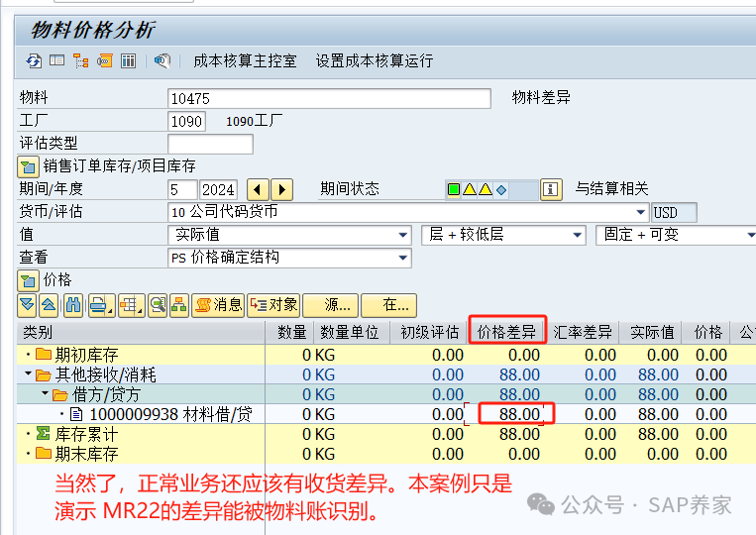Click the year field showing 2024
The height and width of the screenshot is (535, 756).
pos(218,189)
